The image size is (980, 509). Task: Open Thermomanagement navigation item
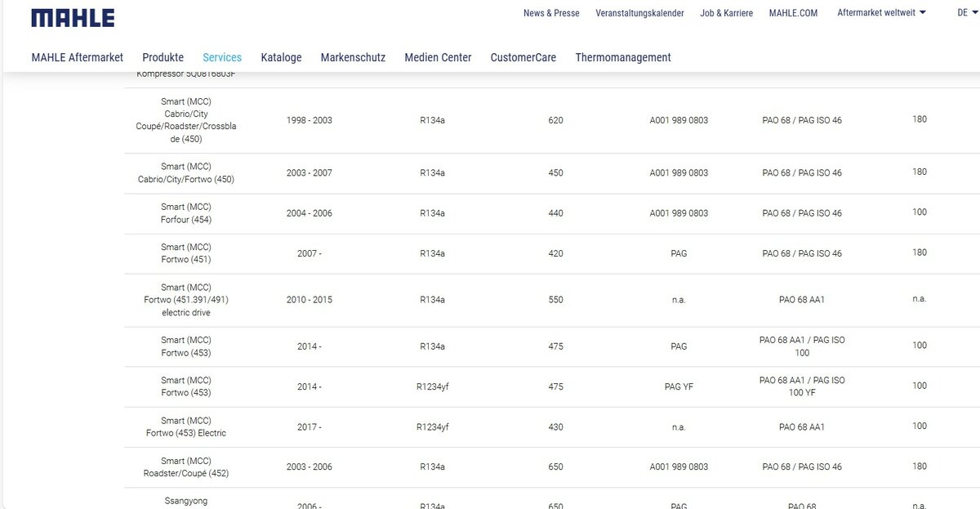[x=622, y=57]
